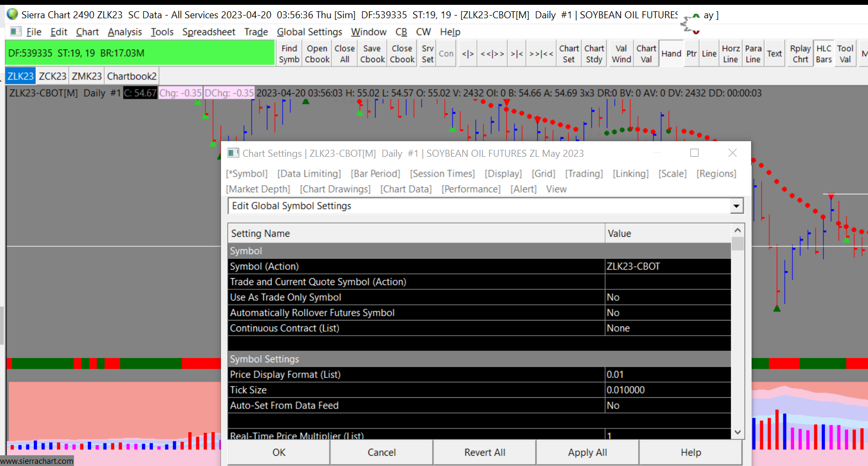Select the Horizontal Line drawing tool
The image size is (868, 466).
point(731,54)
